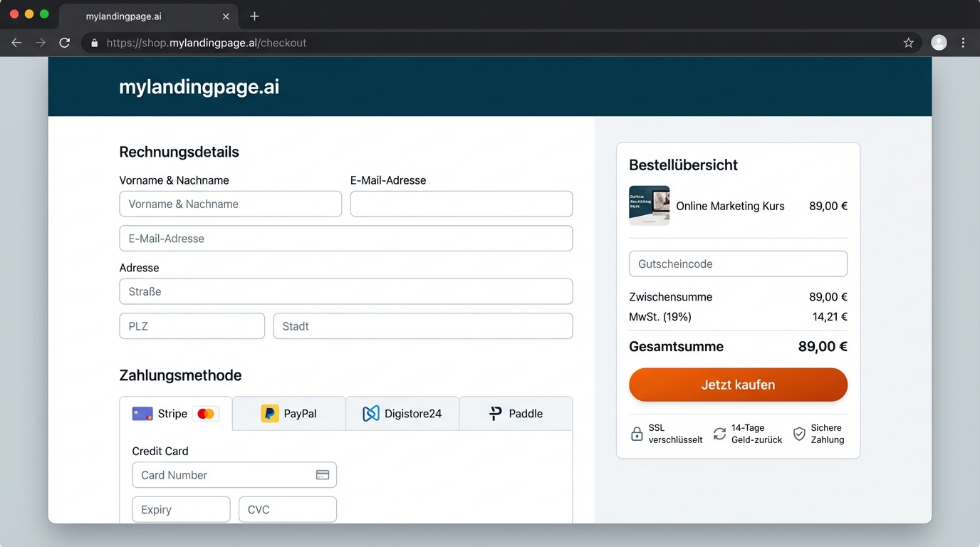Select the Stripe payment tab
Screen dimensions: 980x547
point(176,414)
